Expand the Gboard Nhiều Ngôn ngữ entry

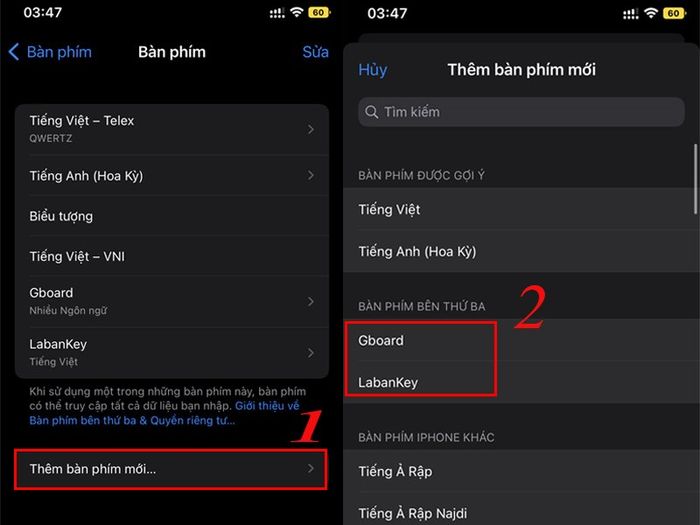(x=172, y=301)
